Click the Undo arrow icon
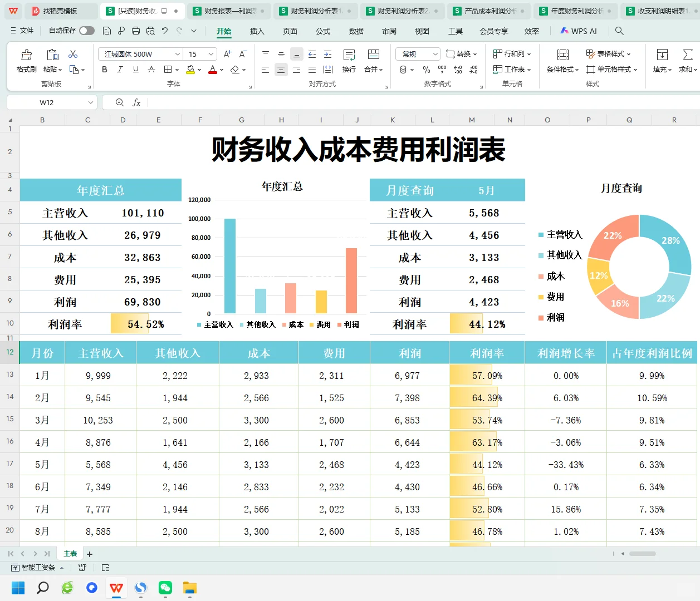The width and height of the screenshot is (700, 601). tap(165, 31)
